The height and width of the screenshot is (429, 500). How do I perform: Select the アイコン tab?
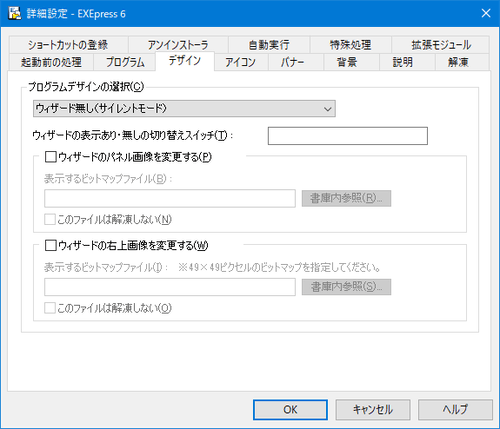click(x=241, y=62)
